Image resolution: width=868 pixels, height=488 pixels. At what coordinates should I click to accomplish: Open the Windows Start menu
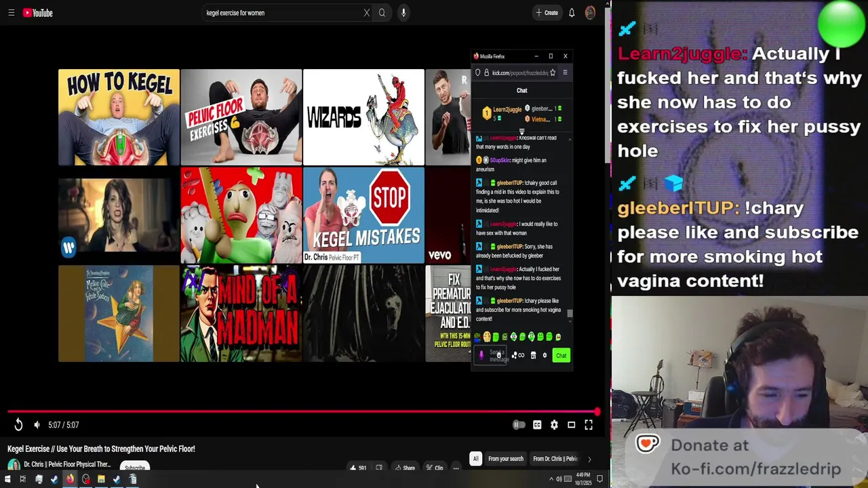[7, 480]
